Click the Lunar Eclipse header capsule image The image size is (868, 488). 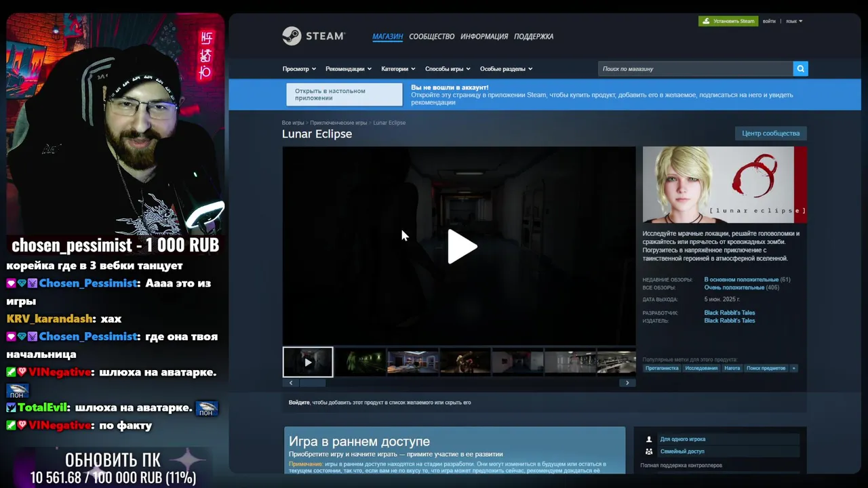point(725,184)
